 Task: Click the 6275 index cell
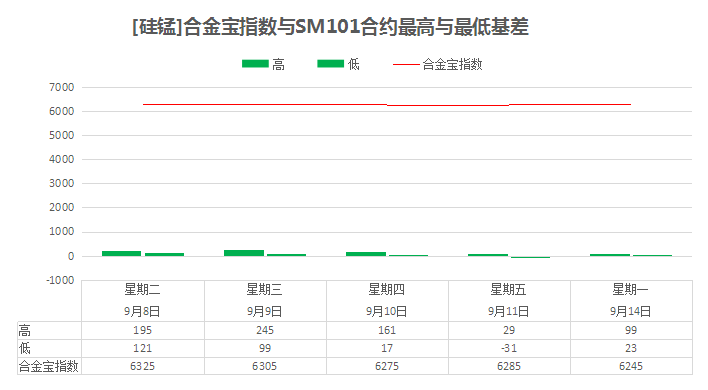[387, 366]
